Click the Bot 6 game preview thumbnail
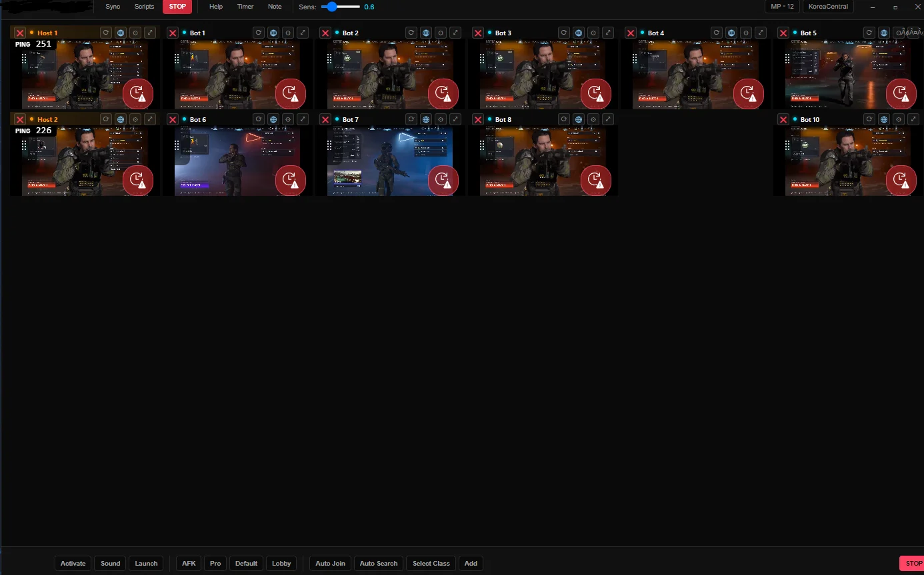Image resolution: width=924 pixels, height=575 pixels. click(x=237, y=161)
